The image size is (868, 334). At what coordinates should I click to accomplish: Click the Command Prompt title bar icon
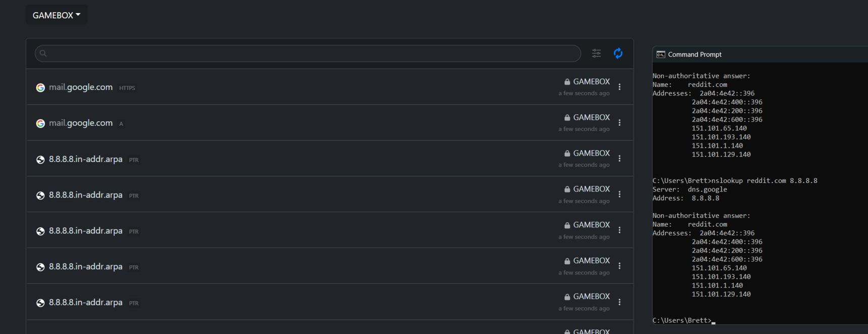pyautogui.click(x=661, y=55)
